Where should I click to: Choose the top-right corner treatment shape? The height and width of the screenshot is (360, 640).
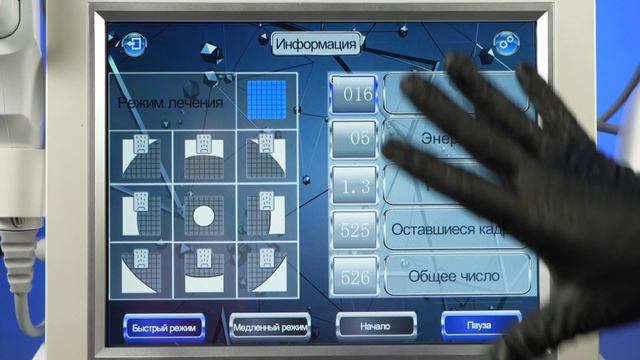267,156
